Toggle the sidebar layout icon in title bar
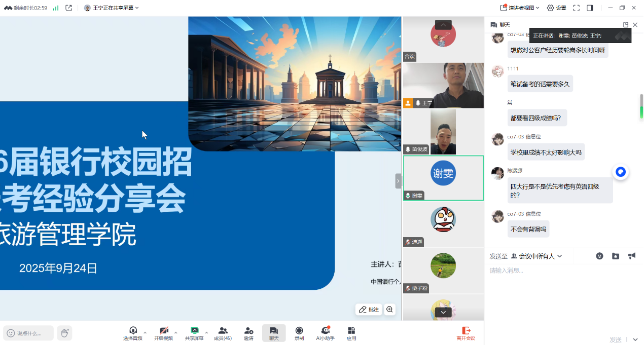 click(x=590, y=8)
